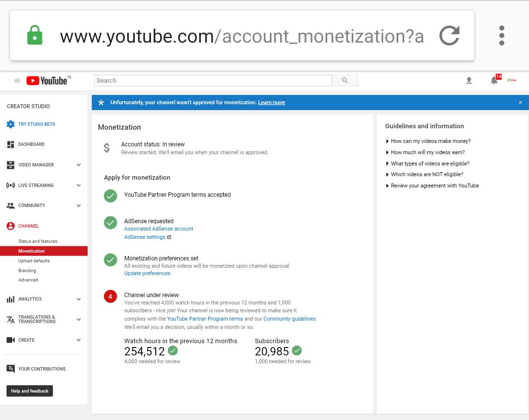Click the 'Account status: In review' text

pos(153,144)
